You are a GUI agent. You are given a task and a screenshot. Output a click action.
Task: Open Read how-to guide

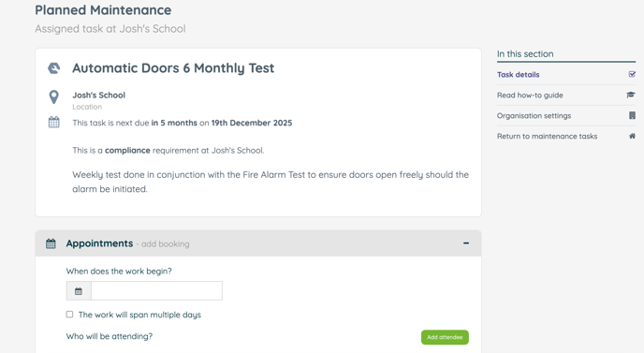[530, 96]
